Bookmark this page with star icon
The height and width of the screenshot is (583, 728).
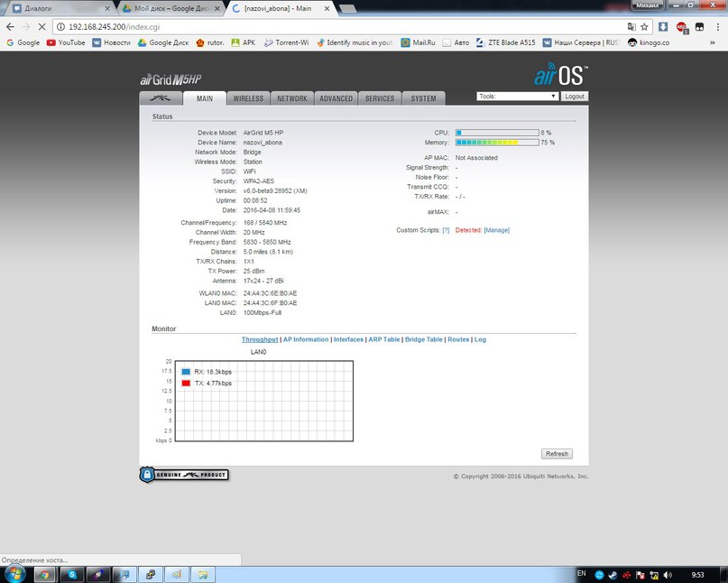coord(644,27)
